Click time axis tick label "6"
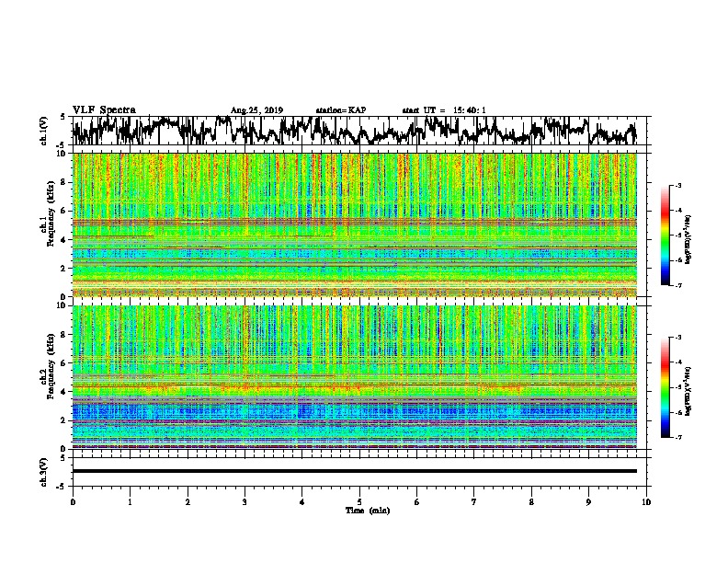The width and height of the screenshot is (728, 563). (417, 502)
